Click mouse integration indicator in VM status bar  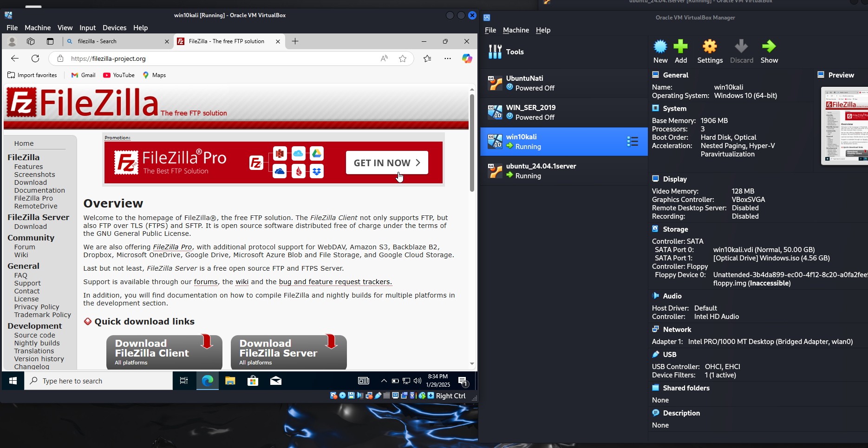[422, 396]
